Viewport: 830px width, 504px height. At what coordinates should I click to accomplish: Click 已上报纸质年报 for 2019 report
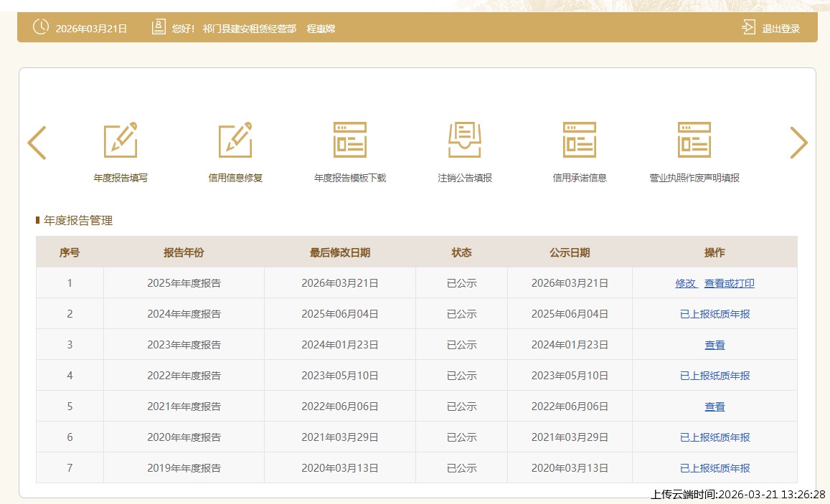click(715, 468)
